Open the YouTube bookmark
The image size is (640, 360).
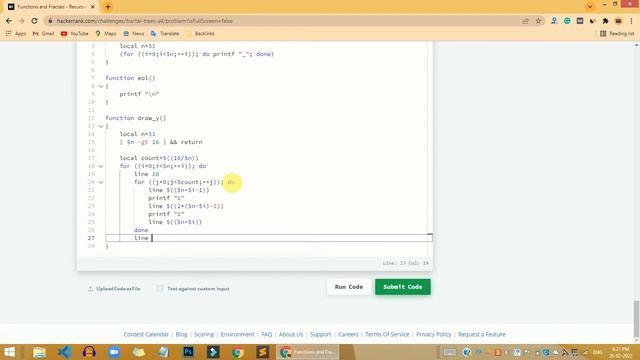point(74,33)
